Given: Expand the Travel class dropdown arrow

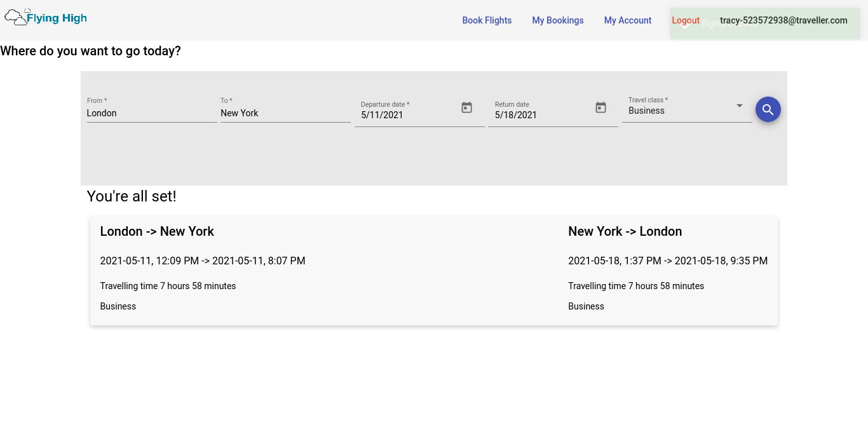Looking at the screenshot, I should (x=740, y=105).
